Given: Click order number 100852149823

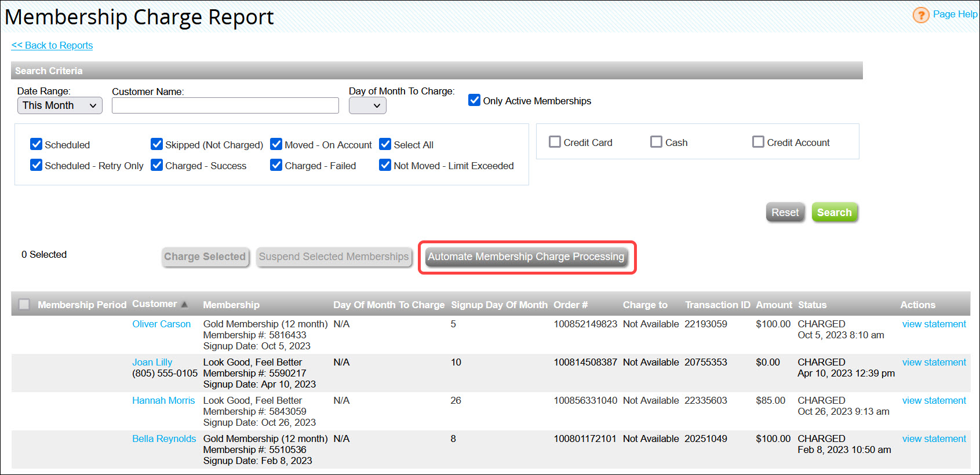Looking at the screenshot, I should [x=585, y=324].
